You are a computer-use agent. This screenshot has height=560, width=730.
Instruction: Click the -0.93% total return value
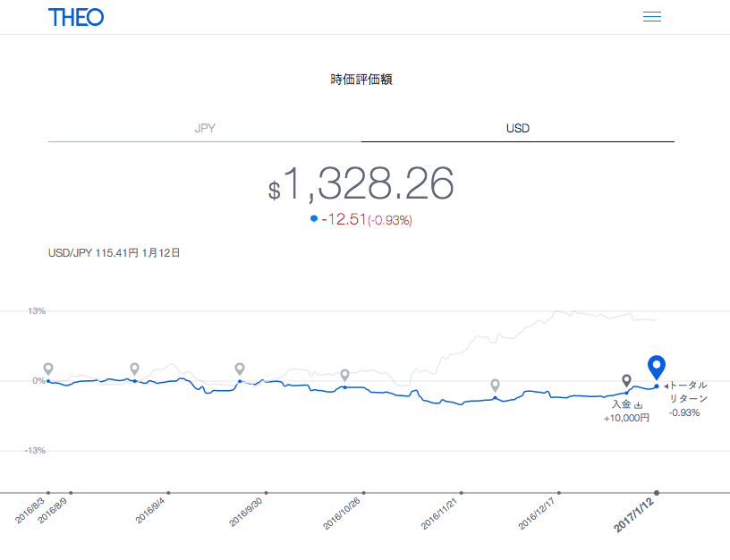[684, 412]
